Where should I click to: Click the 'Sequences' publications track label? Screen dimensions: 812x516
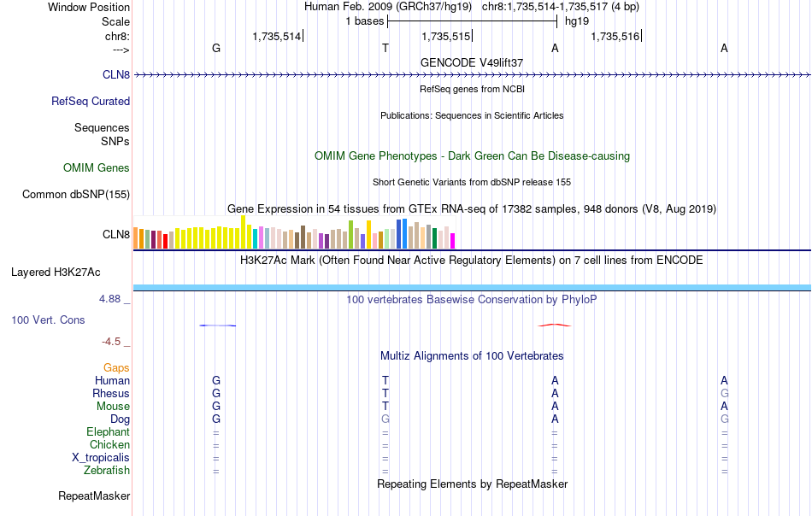tap(102, 128)
